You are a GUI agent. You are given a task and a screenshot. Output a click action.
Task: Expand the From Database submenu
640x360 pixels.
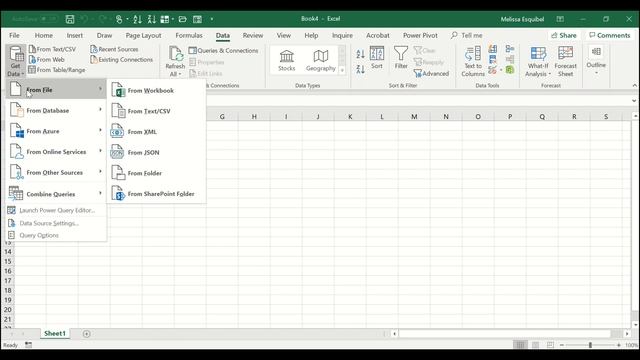pos(56,111)
